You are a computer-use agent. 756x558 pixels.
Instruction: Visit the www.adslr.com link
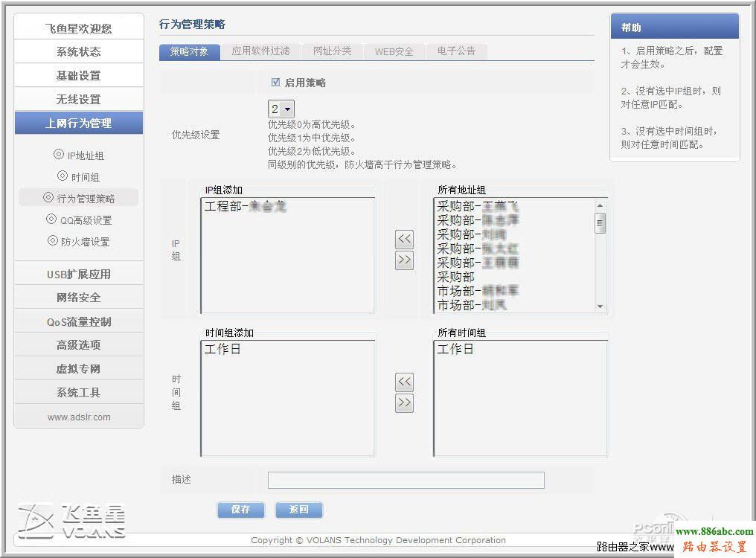coord(78,417)
